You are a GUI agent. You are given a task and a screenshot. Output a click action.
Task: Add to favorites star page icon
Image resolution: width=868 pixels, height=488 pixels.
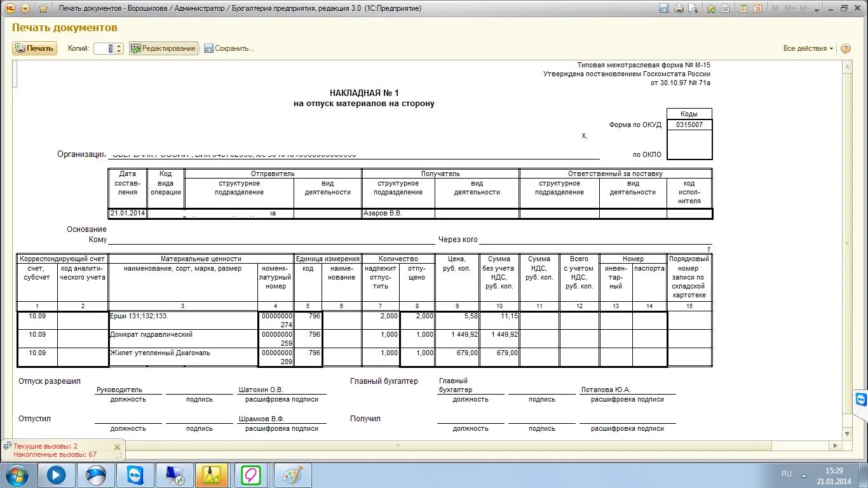click(726, 8)
